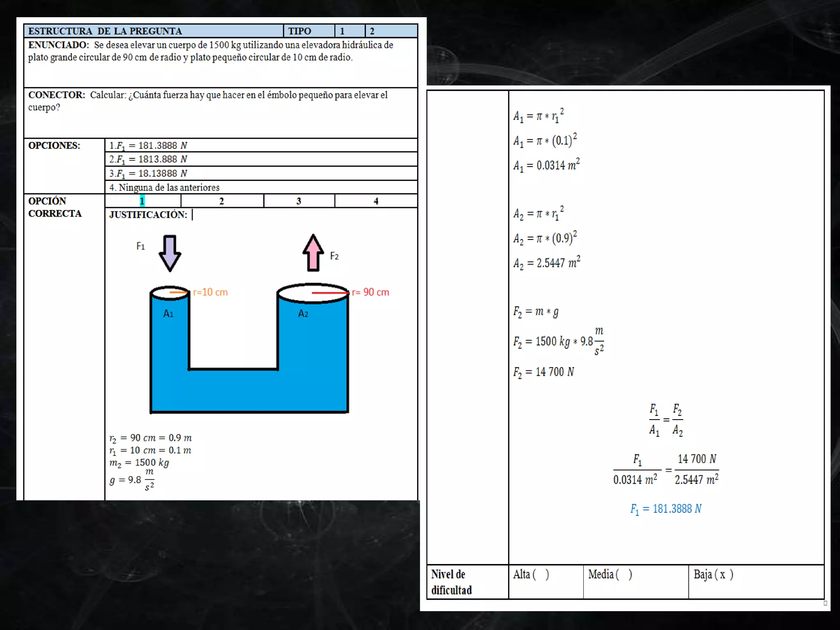This screenshot has width=840, height=630.
Task: Select option 1. F1 = 181.3888 N
Action: coord(148,146)
